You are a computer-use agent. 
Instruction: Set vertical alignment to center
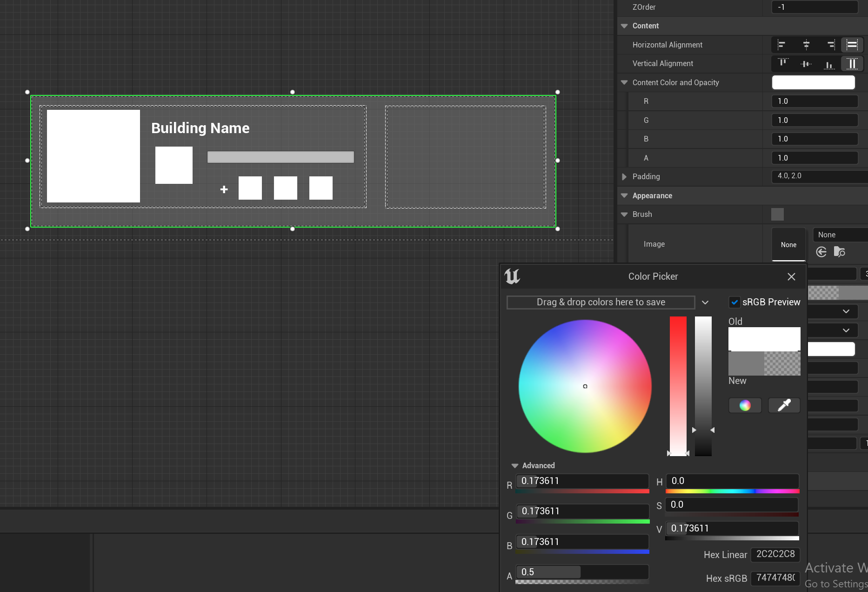(806, 64)
